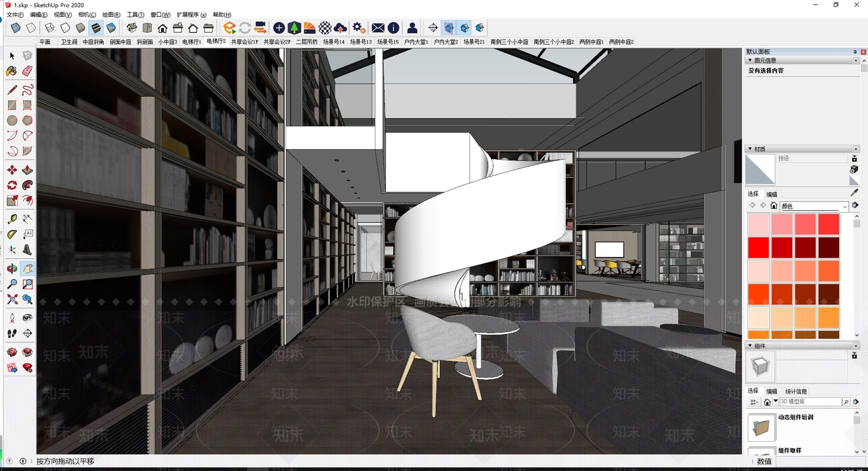Click the 3D 模型库 search field
The width and height of the screenshot is (868, 471).
click(x=810, y=402)
